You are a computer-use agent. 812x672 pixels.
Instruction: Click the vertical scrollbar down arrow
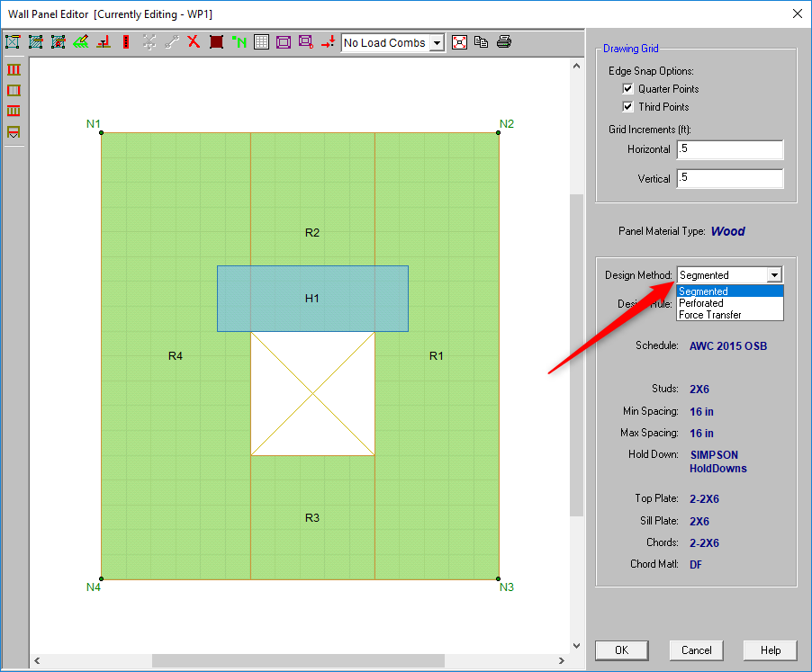point(576,645)
